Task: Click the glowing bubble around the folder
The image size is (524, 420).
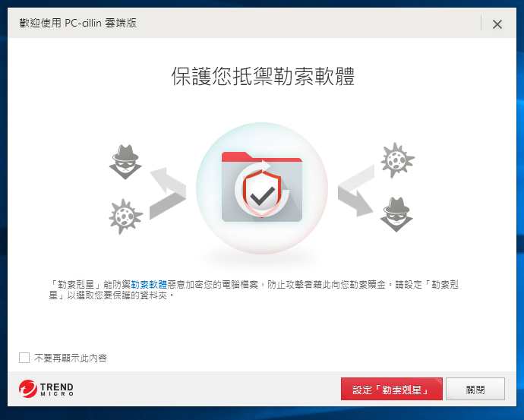Action: pyautogui.click(x=262, y=188)
